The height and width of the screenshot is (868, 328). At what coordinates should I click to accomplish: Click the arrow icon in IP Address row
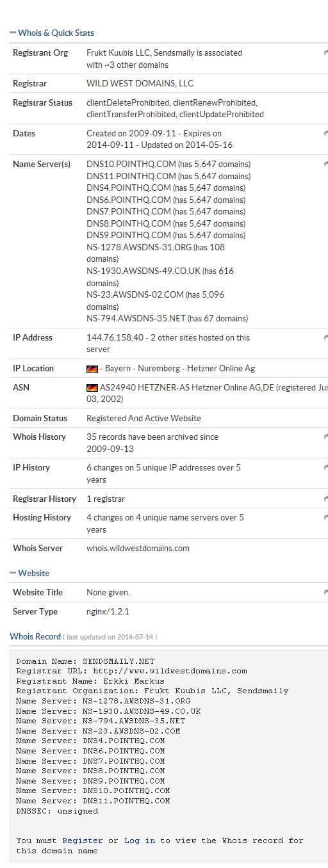coord(325,338)
